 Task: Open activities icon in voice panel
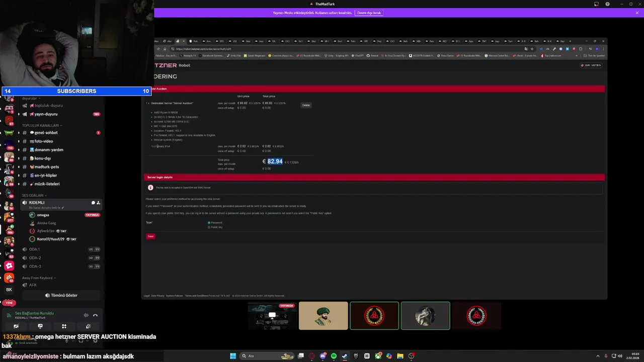(x=64, y=326)
